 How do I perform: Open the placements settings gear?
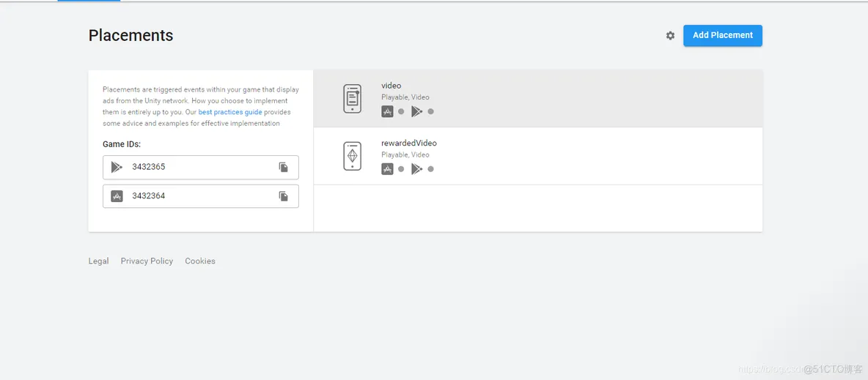point(670,35)
